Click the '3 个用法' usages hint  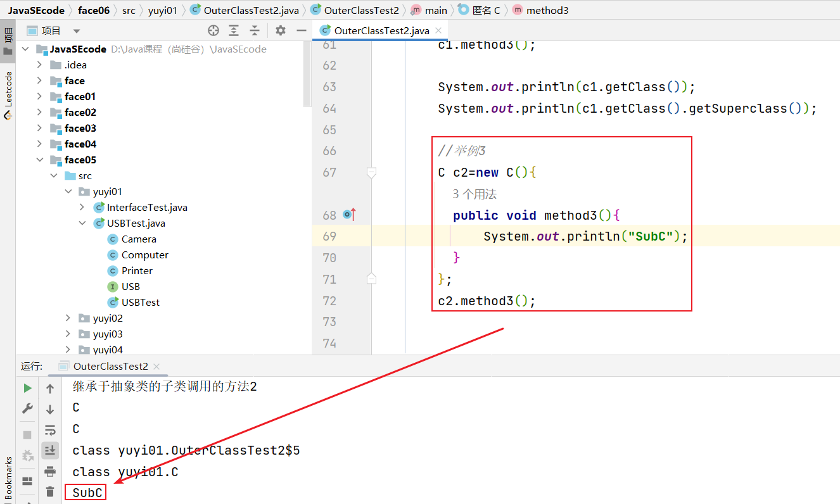tap(474, 194)
